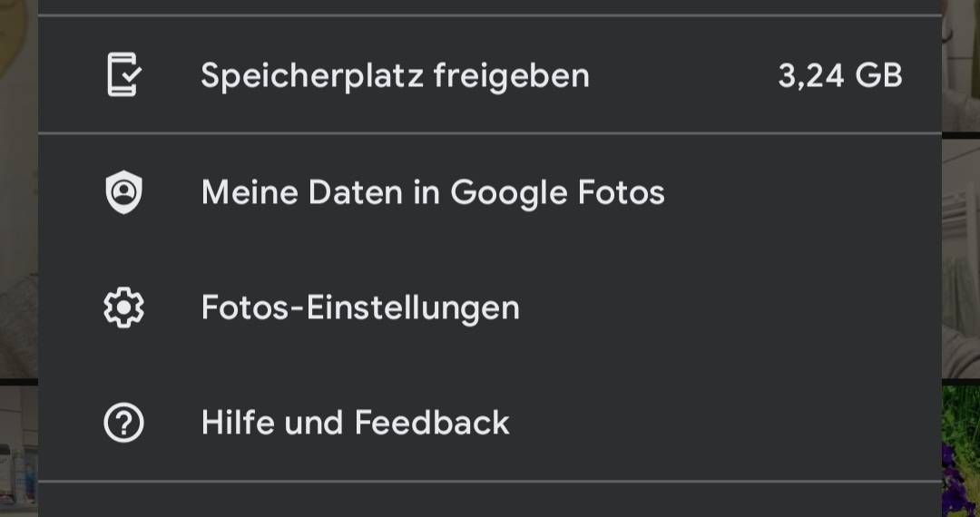Open Meine Daten in Google Fotos
980x517 pixels.
tap(433, 192)
